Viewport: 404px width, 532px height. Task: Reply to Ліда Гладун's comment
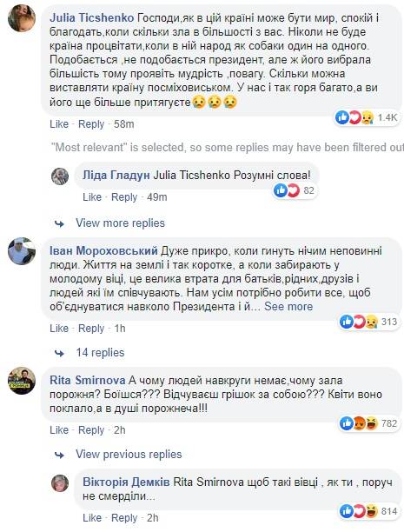point(124,197)
